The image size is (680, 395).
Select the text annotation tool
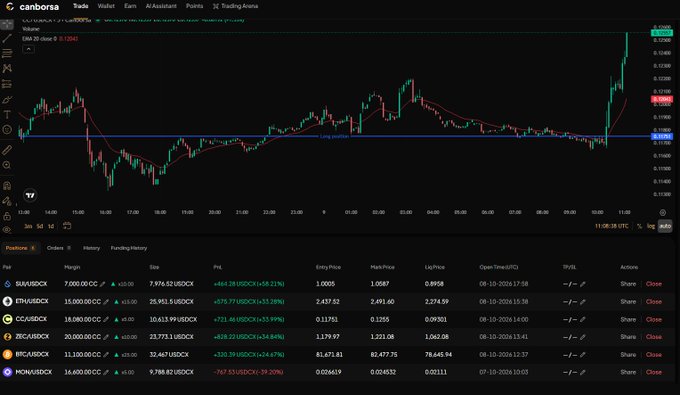pos(7,114)
